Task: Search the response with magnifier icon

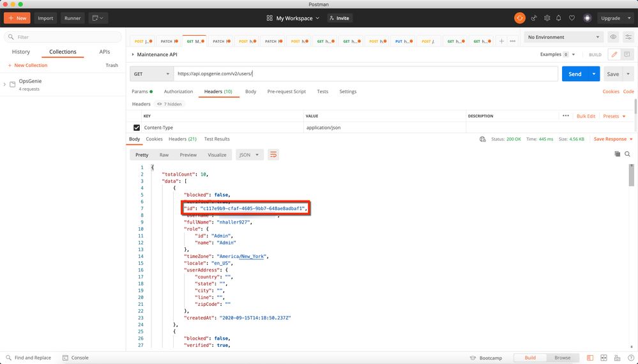Action: 627,154
